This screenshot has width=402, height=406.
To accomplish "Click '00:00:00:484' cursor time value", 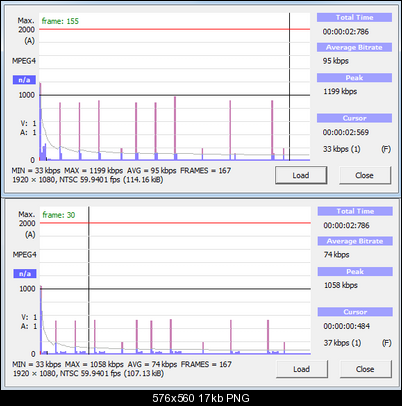I will [x=346, y=326].
